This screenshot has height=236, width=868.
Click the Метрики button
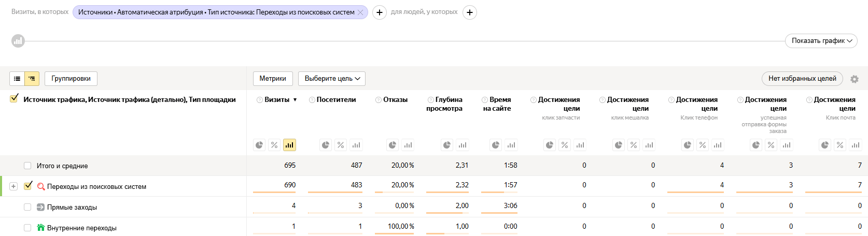click(x=273, y=79)
